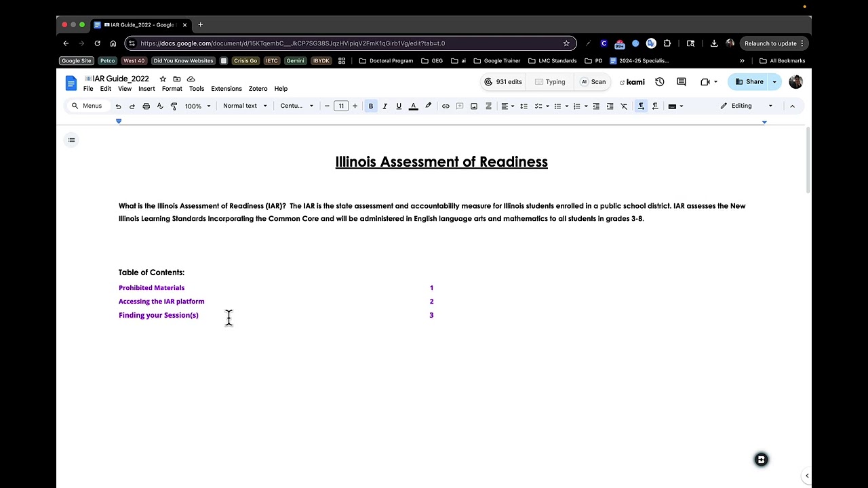Follow the Finding your Session(s) link
Screen dimensions: 868x488
(x=159, y=315)
